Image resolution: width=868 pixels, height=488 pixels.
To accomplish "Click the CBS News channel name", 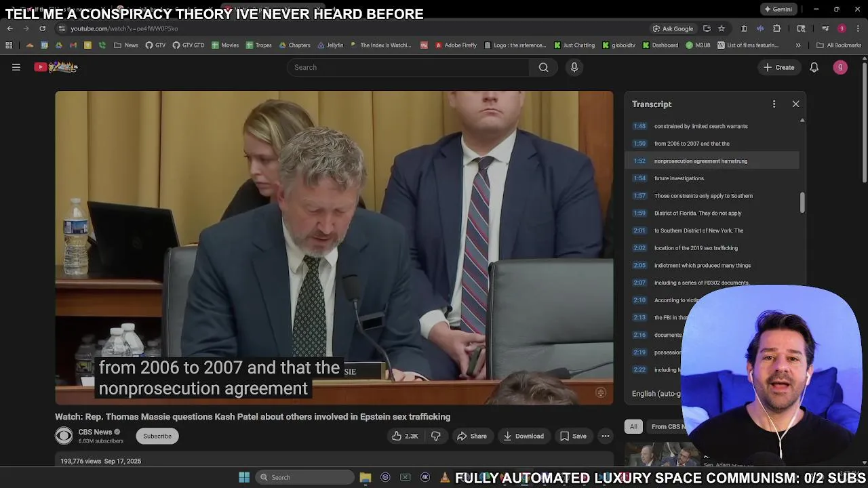I will (x=95, y=432).
